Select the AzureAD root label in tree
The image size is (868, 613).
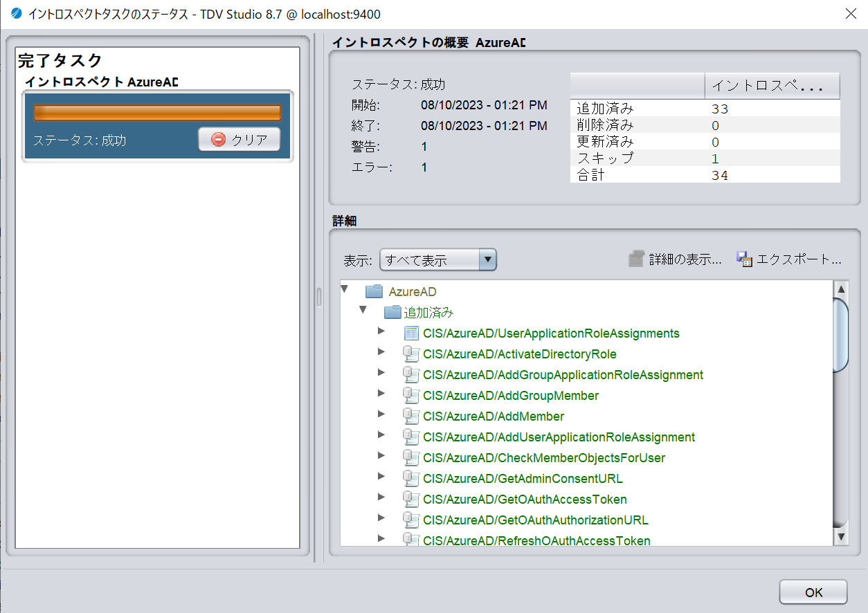413,292
